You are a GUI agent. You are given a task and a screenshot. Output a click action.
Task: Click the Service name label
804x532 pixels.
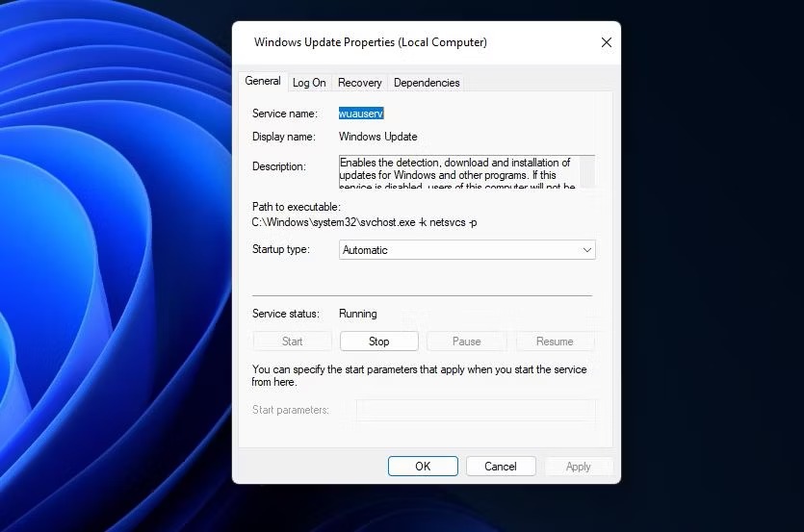pos(285,114)
